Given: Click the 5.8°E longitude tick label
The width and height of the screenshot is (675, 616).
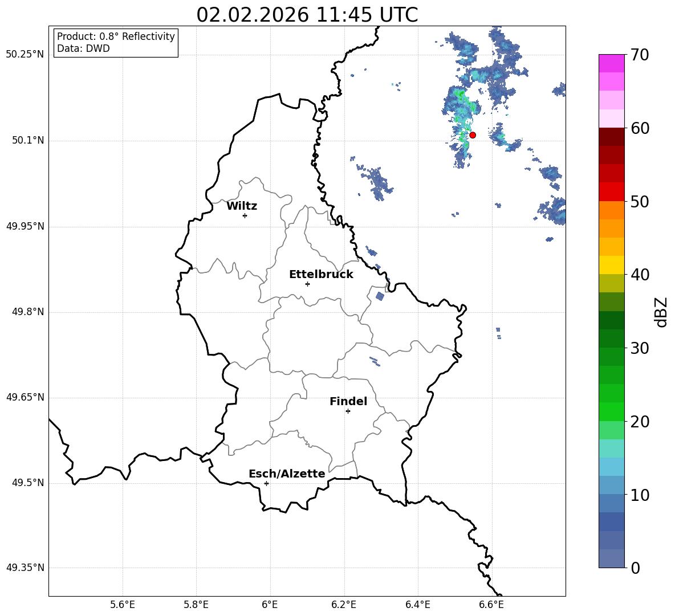Looking at the screenshot, I should [x=196, y=605].
